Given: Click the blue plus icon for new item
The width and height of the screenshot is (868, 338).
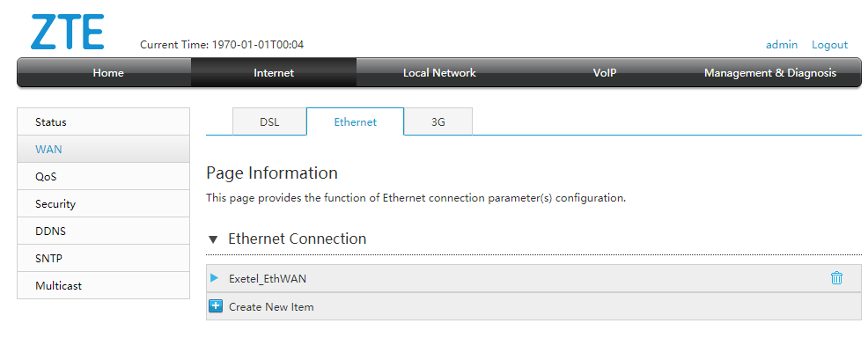Looking at the screenshot, I should (x=216, y=306).
